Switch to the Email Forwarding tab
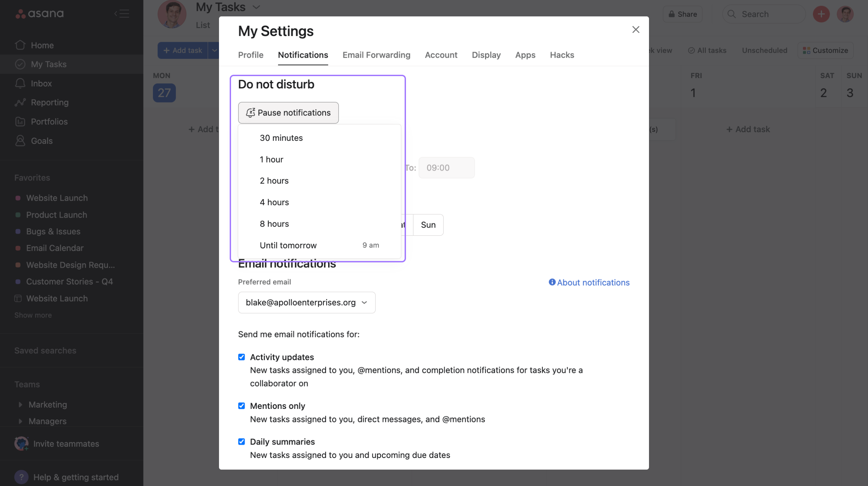 click(x=376, y=54)
